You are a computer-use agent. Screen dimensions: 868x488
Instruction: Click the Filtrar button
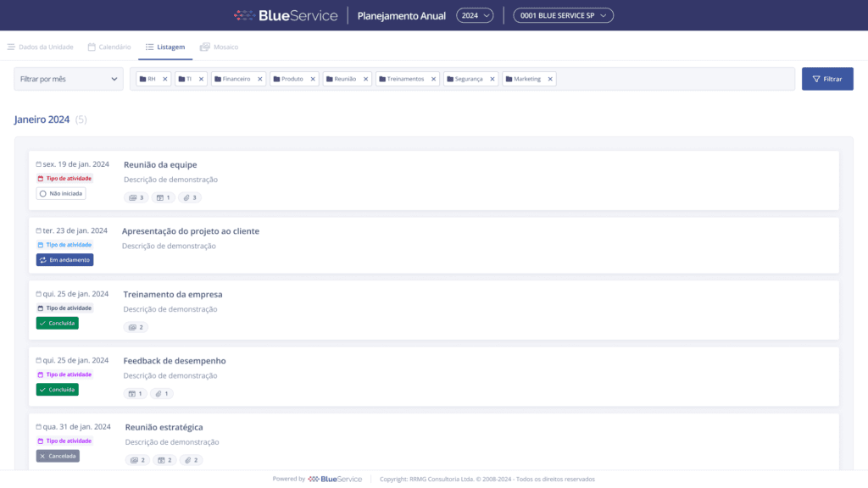(x=827, y=79)
